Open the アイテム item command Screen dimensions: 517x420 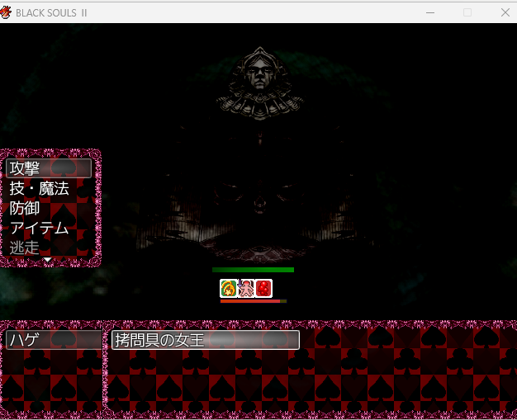(x=49, y=228)
